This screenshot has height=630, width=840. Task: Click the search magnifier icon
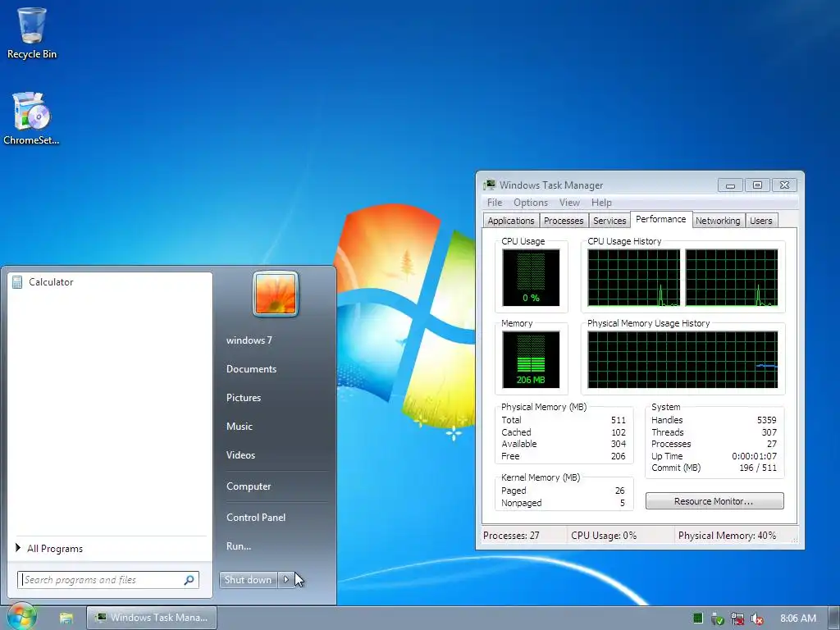pos(189,580)
